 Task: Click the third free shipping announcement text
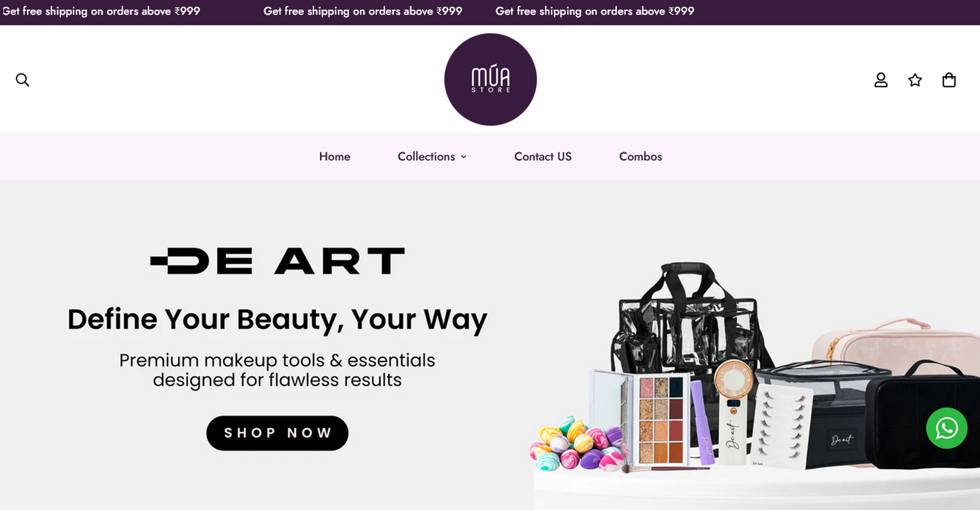(x=595, y=11)
